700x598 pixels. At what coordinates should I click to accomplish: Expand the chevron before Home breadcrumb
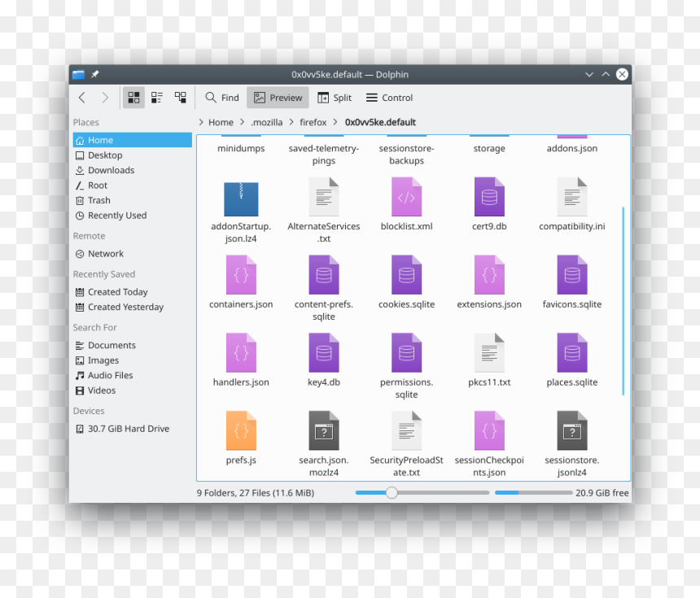201,122
